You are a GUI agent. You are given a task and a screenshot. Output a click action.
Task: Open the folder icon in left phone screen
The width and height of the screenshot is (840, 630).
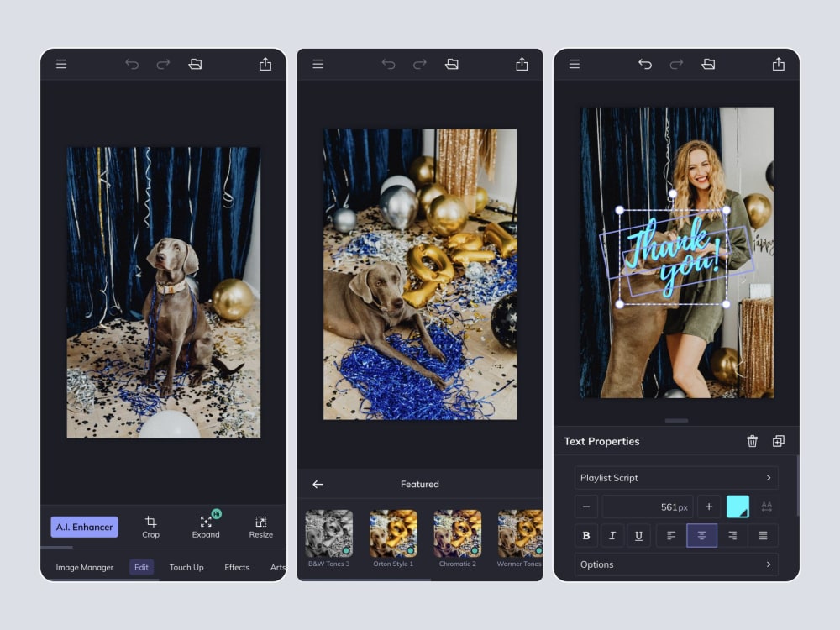tap(195, 65)
